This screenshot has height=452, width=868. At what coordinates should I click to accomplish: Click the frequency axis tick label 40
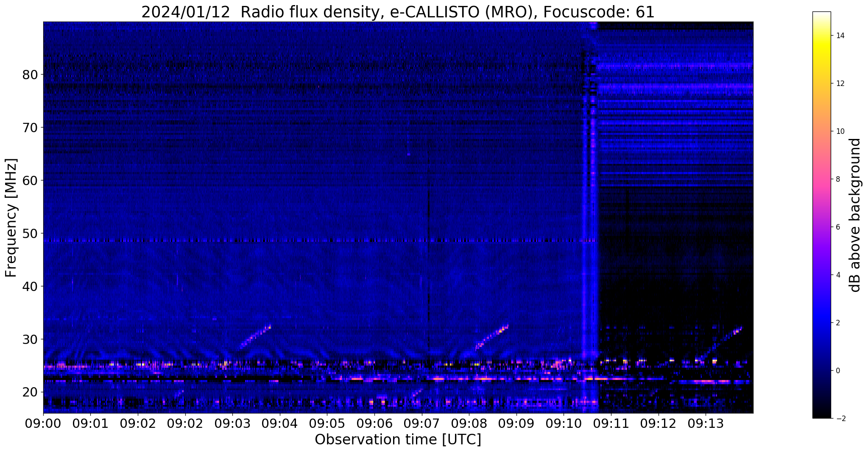pyautogui.click(x=30, y=286)
